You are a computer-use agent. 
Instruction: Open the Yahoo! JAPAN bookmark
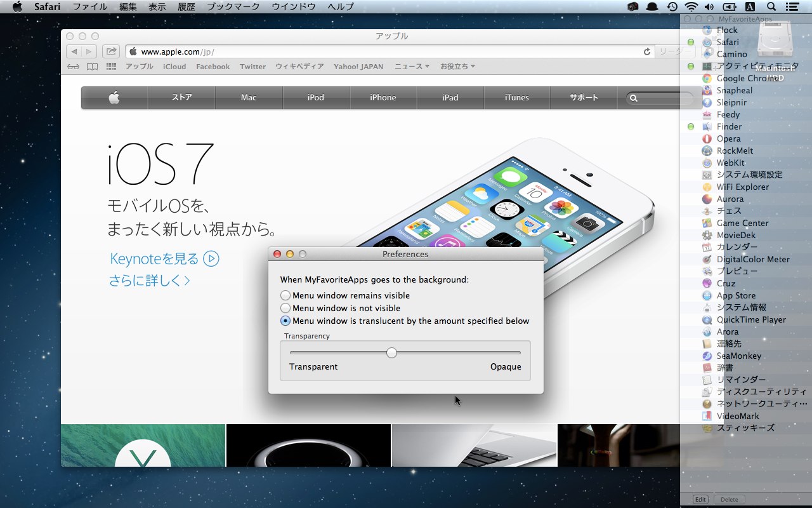(358, 67)
